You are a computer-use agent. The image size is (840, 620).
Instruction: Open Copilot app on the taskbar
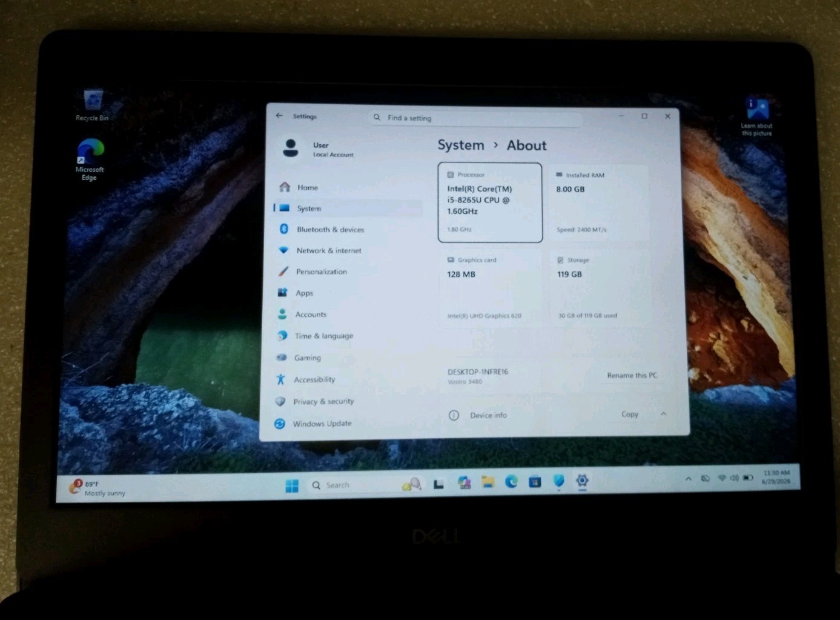464,482
